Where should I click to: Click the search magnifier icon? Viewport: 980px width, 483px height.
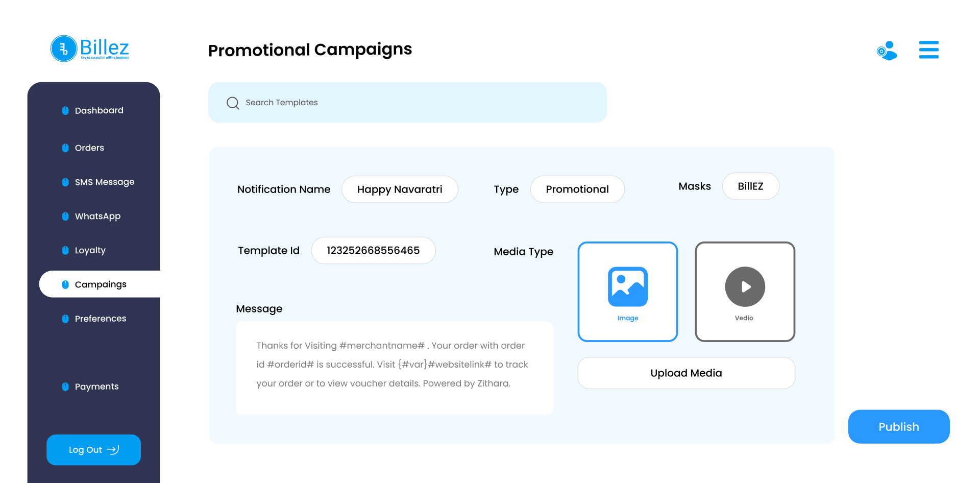233,103
